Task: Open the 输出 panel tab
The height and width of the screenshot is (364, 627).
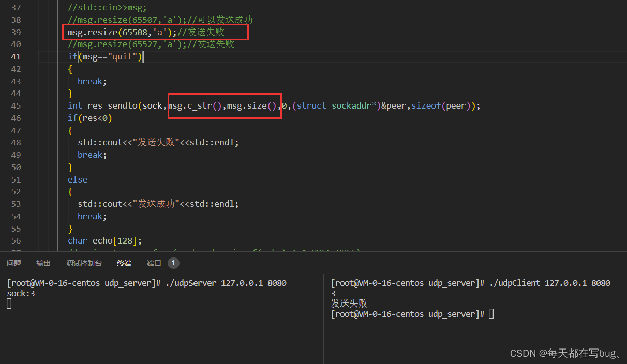Action: click(x=43, y=263)
